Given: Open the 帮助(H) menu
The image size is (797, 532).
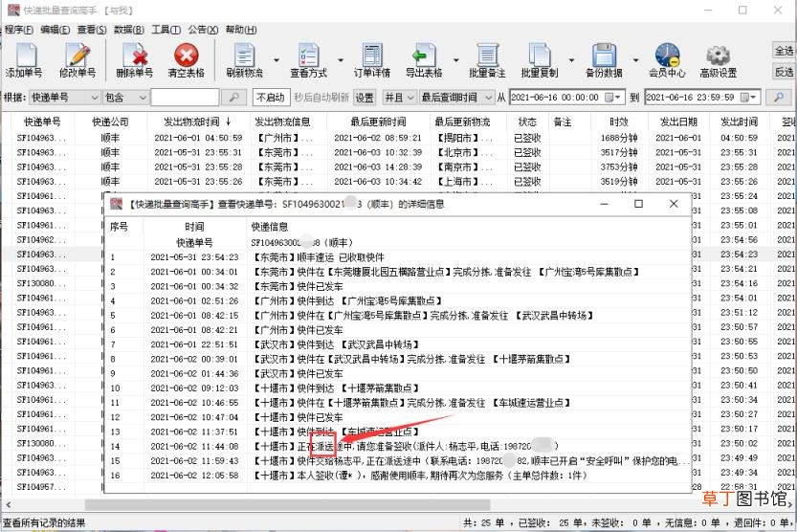Looking at the screenshot, I should click(x=241, y=30).
